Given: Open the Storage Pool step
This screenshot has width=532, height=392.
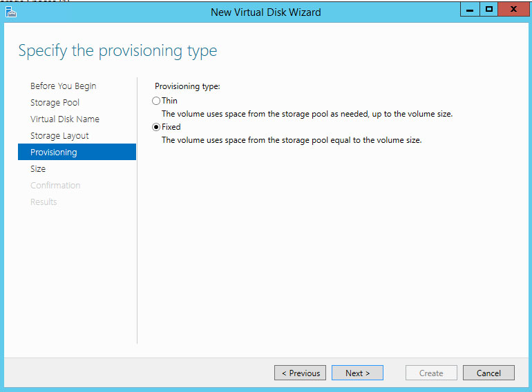Looking at the screenshot, I should pyautogui.click(x=55, y=103).
